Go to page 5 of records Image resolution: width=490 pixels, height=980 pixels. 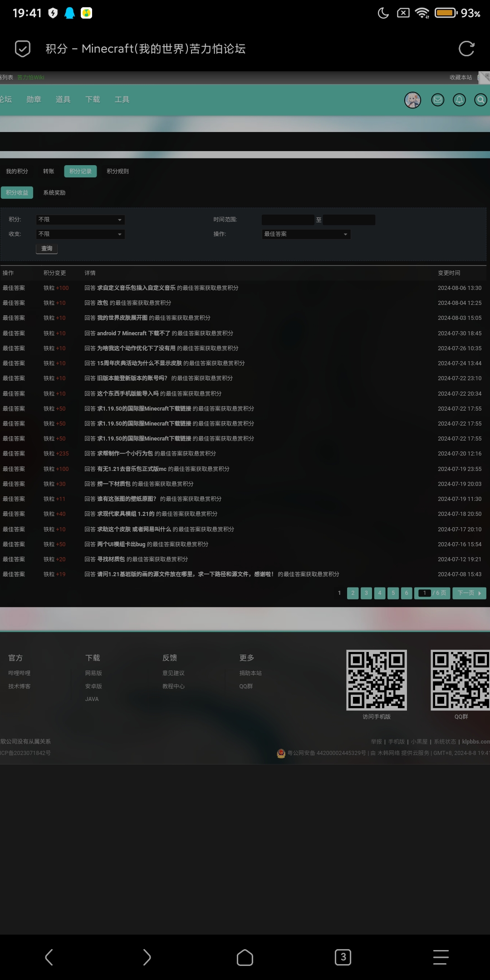[x=393, y=593]
